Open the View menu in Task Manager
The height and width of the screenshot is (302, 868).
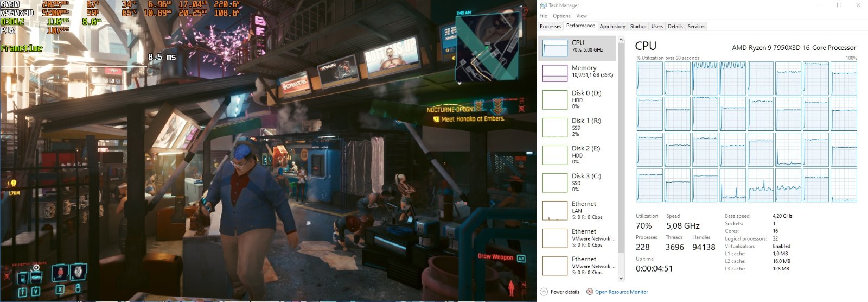pos(582,16)
